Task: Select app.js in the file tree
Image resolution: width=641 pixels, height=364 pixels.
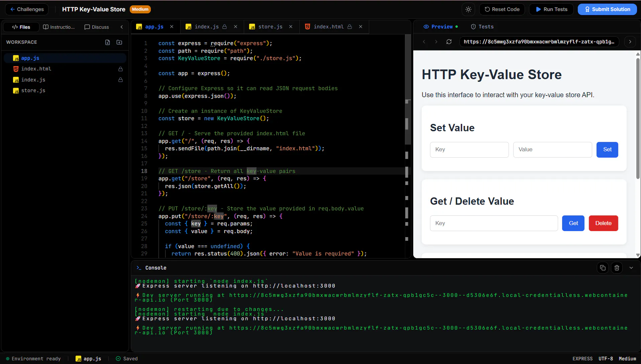Action: pos(65,58)
